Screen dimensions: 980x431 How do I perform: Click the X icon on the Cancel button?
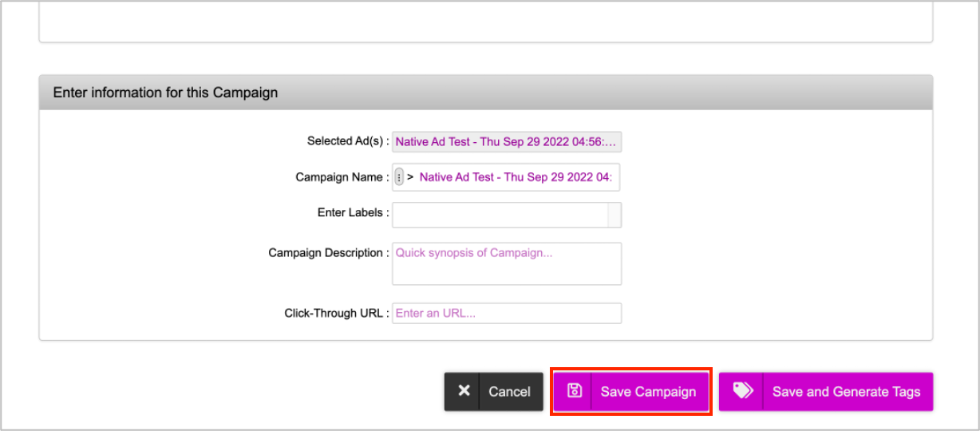click(464, 391)
